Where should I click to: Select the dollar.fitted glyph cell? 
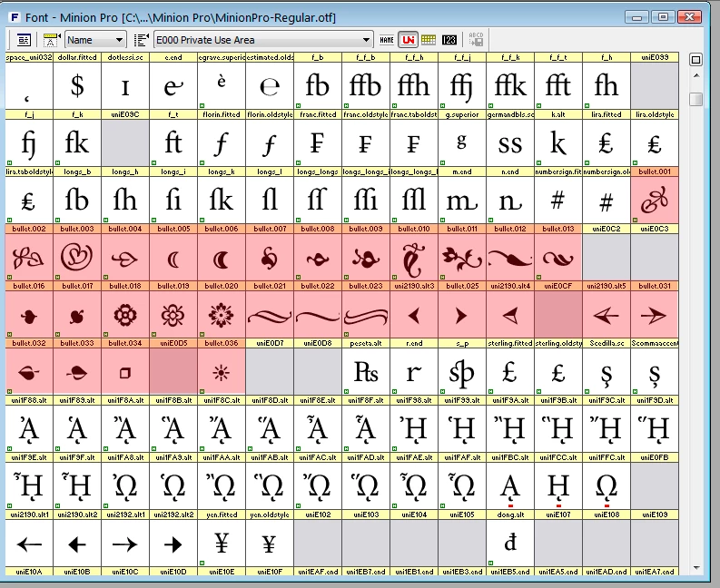[x=77, y=86]
